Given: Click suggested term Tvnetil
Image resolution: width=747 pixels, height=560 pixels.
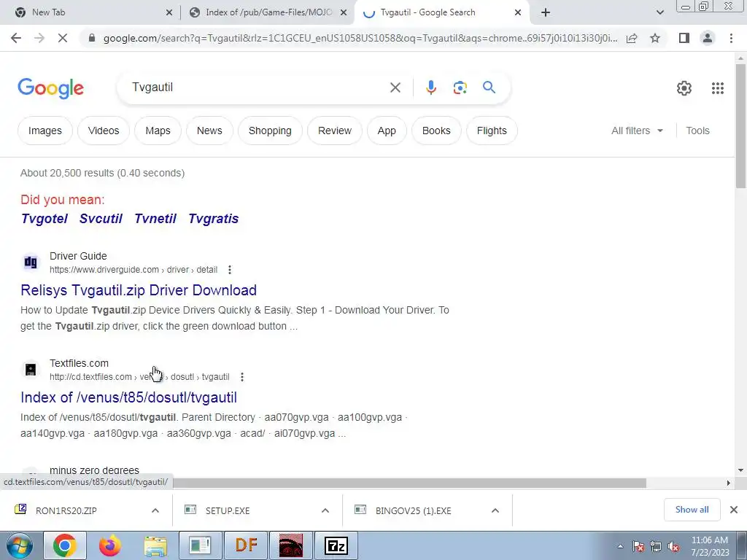Looking at the screenshot, I should point(155,219).
